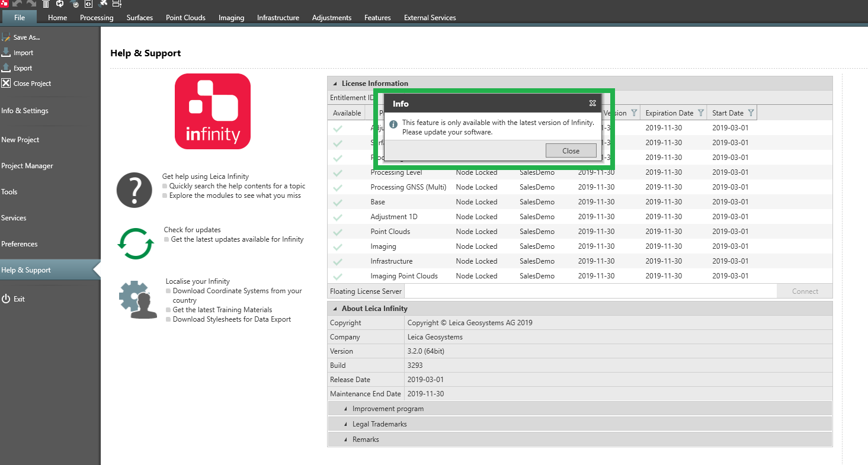Click the version value '3.2.0 (64bit)'

(426, 351)
